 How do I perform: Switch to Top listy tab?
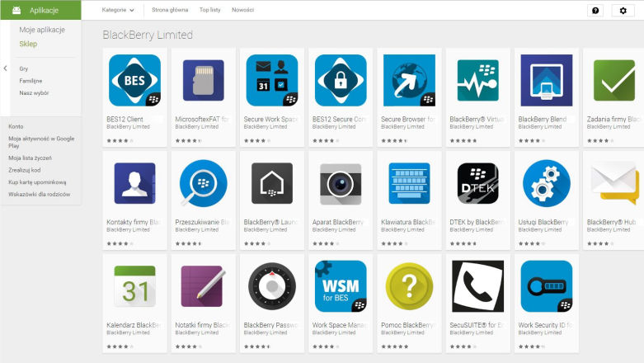[210, 10]
